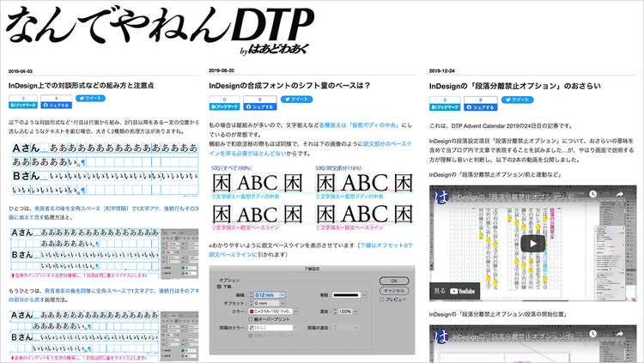644x363 pixels.
Task: Open Hatena bookmark button on 対談形式 article
Action: click(23, 102)
